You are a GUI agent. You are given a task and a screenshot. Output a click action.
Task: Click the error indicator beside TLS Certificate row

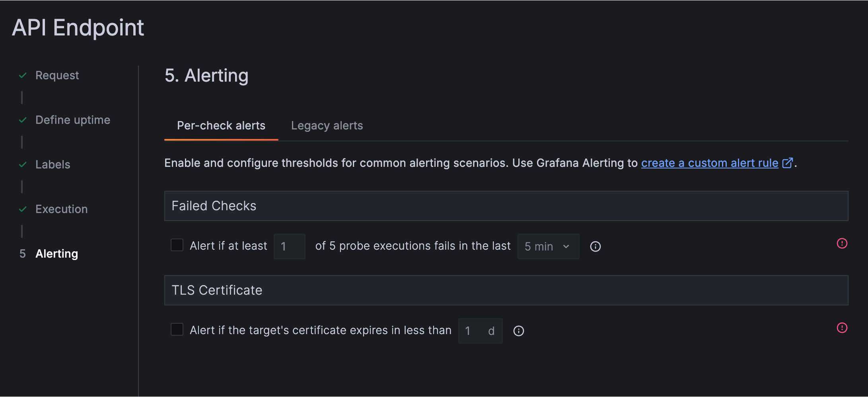843,328
